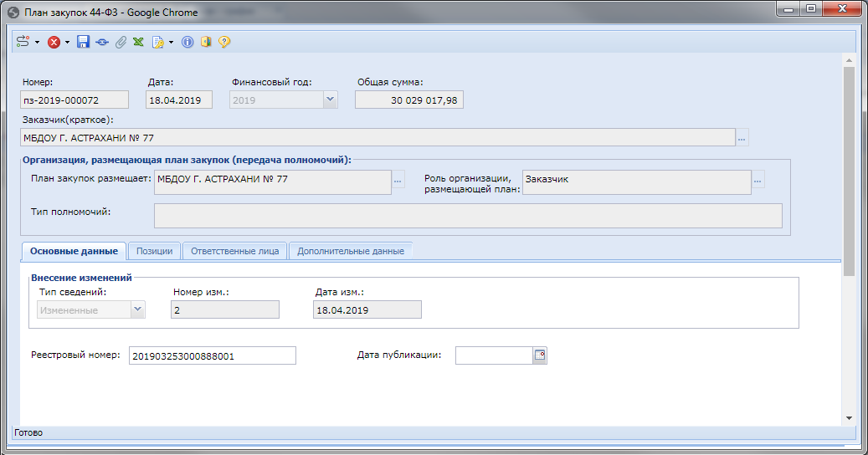Export to Excel using green X icon

pyautogui.click(x=138, y=42)
